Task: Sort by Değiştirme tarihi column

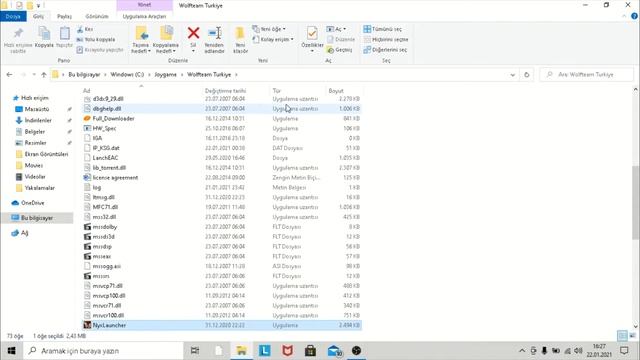Action: click(225, 91)
